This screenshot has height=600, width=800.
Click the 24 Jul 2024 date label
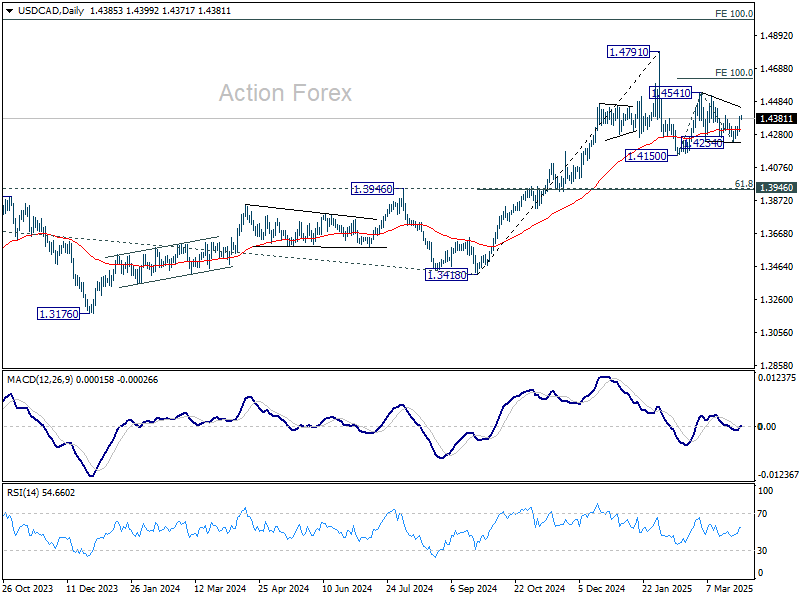[x=410, y=588]
